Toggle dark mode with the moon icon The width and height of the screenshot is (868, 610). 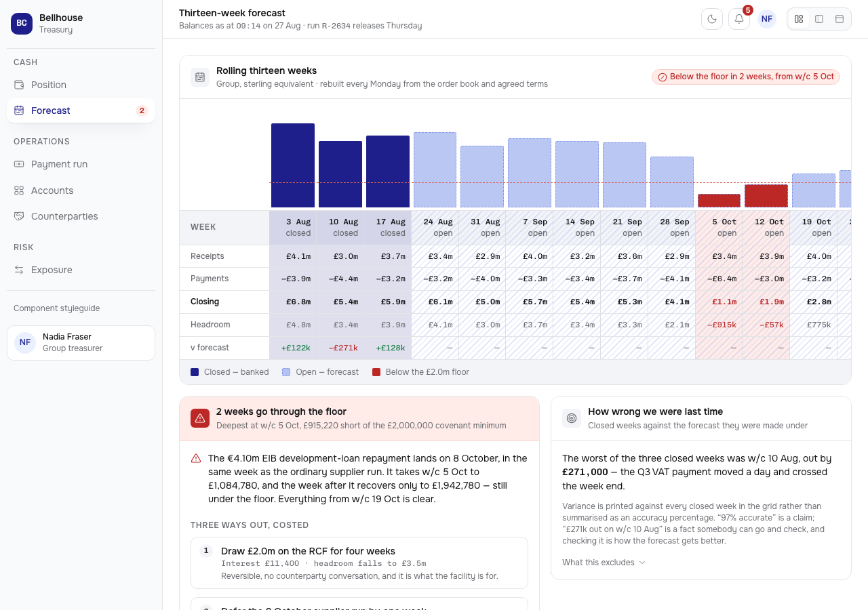coord(712,19)
